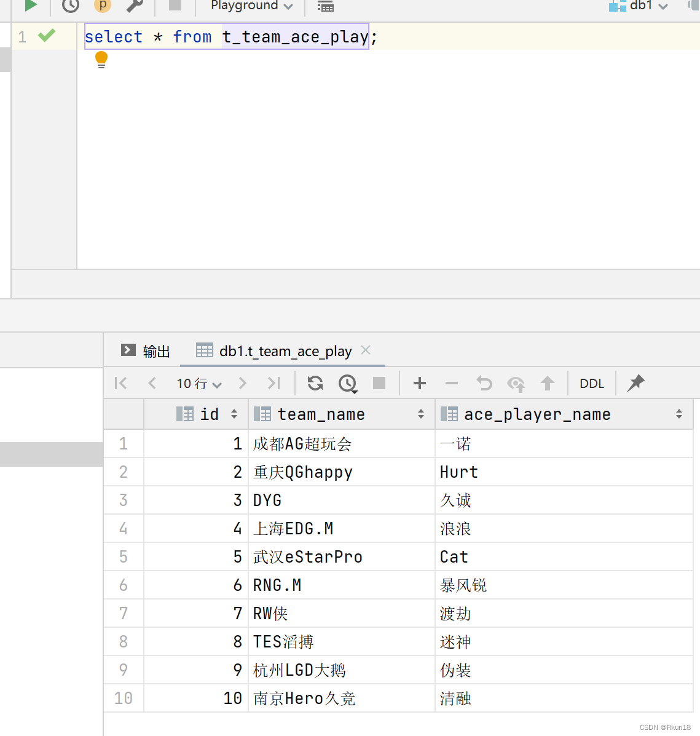Select the 重庆QGhappy team cell
This screenshot has width=700, height=736.
click(x=342, y=472)
